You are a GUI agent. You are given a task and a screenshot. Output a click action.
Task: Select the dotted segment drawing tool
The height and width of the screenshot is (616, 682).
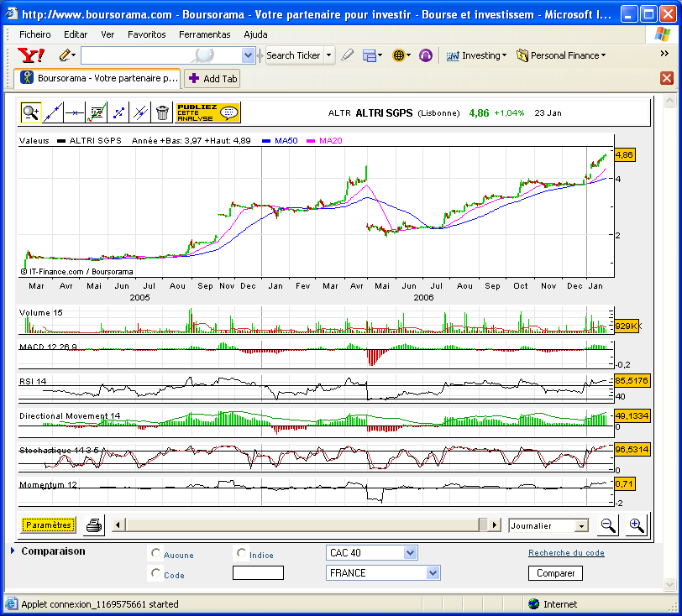118,113
